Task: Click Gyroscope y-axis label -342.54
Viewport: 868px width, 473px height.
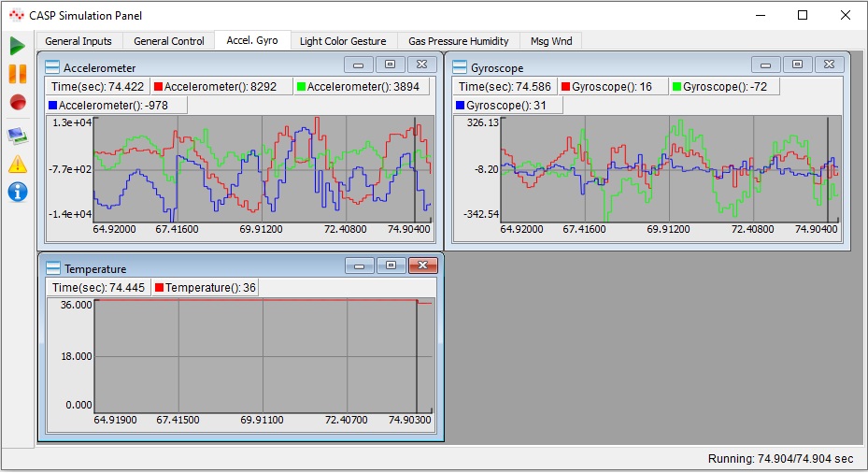Action: tap(481, 214)
